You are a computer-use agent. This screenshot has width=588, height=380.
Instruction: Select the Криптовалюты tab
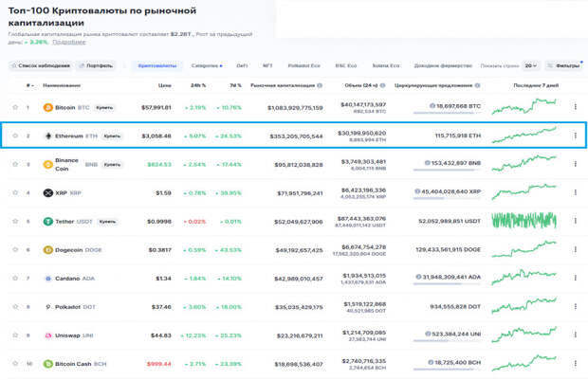[x=157, y=65]
